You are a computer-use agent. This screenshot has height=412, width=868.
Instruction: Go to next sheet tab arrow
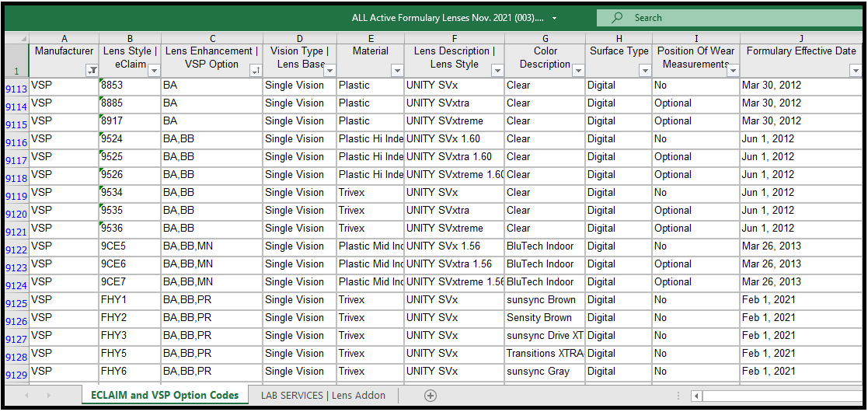(x=49, y=396)
